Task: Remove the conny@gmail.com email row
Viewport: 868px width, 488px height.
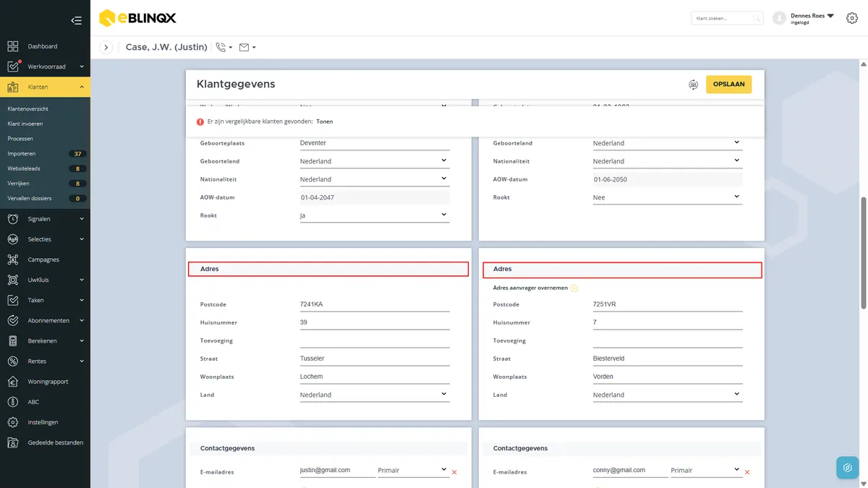Action: pyautogui.click(x=747, y=472)
